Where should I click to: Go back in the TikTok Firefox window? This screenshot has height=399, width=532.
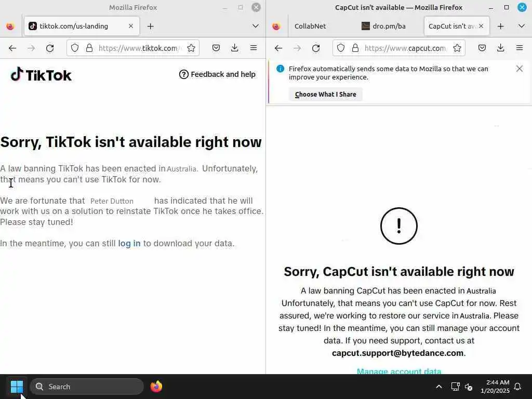(12, 48)
